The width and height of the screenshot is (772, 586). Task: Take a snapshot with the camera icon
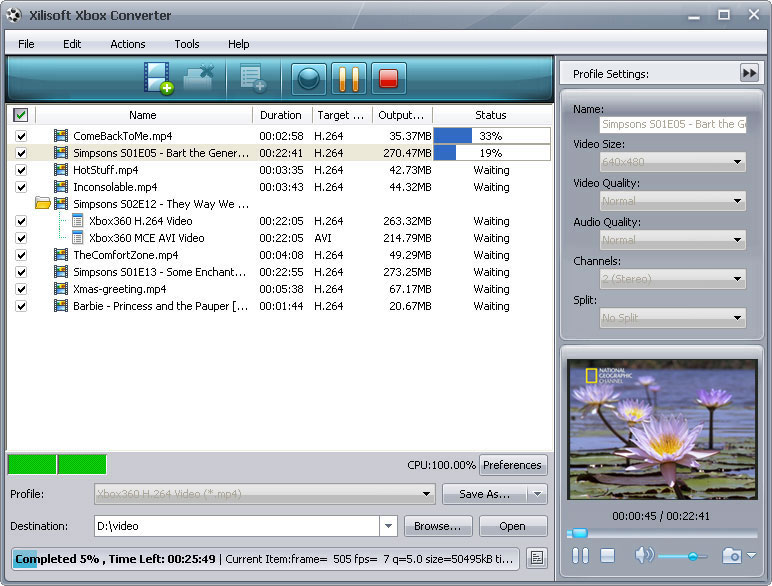(x=732, y=555)
